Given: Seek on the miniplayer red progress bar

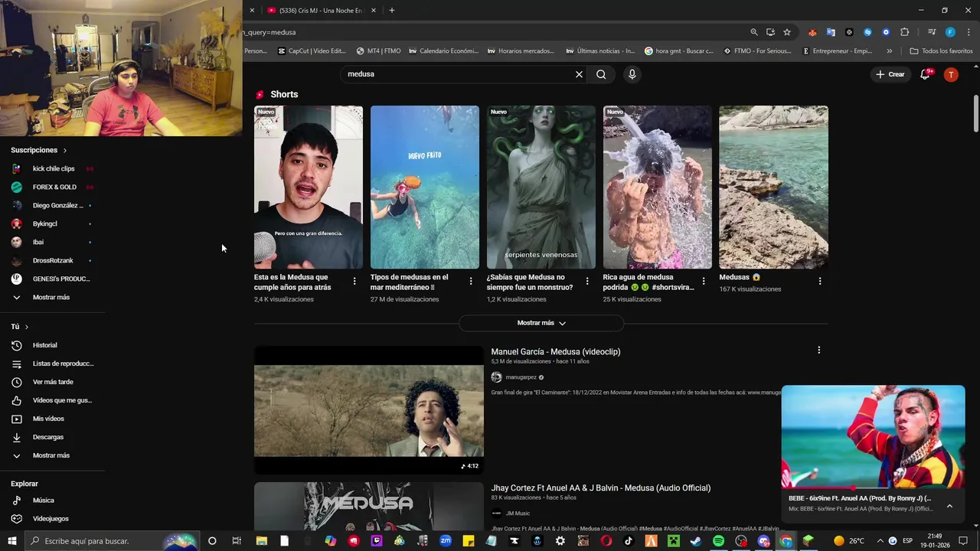Looking at the screenshot, I should pyautogui.click(x=873, y=487).
